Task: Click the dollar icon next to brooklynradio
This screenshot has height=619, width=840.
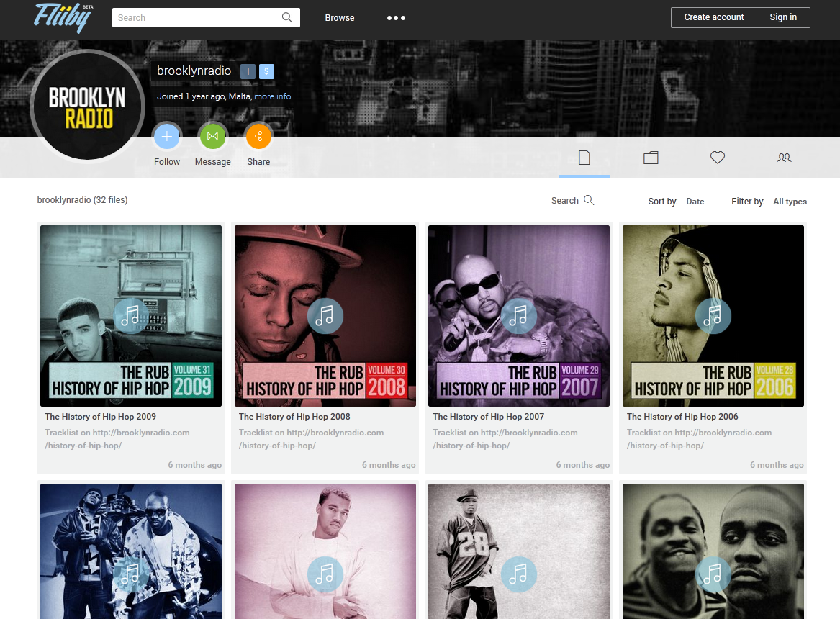Action: click(x=267, y=71)
